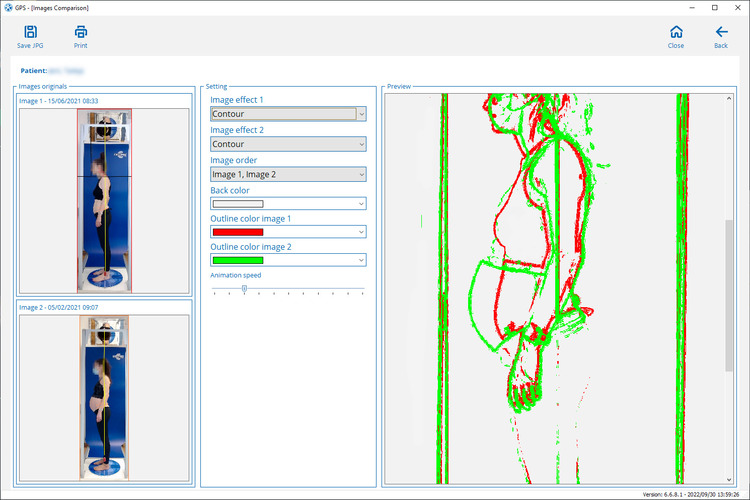Click the Animation speed slider handle

pos(244,289)
